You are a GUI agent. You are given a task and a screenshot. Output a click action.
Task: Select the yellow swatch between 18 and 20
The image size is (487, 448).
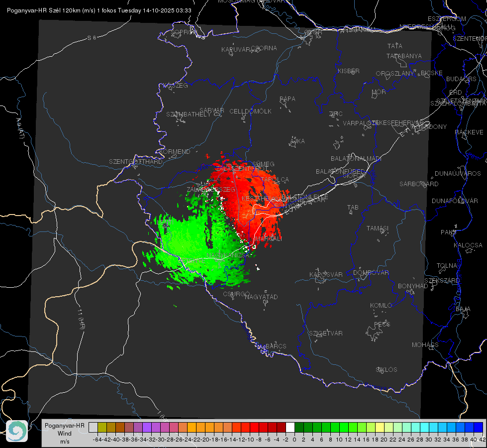pyautogui.click(x=380, y=427)
